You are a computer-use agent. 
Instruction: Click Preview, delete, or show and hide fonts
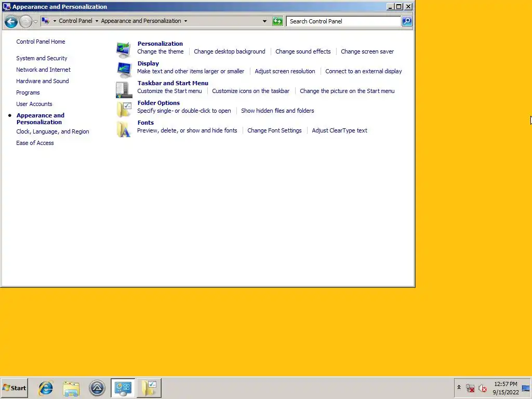tap(187, 130)
